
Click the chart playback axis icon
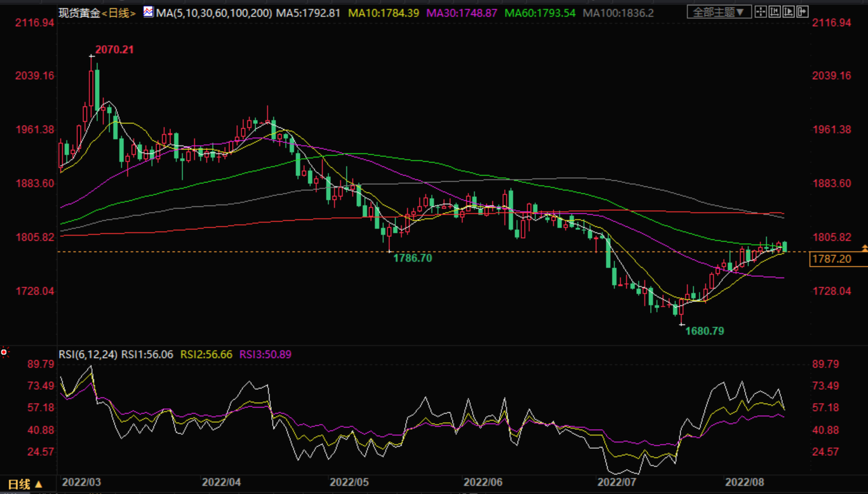pos(789,12)
